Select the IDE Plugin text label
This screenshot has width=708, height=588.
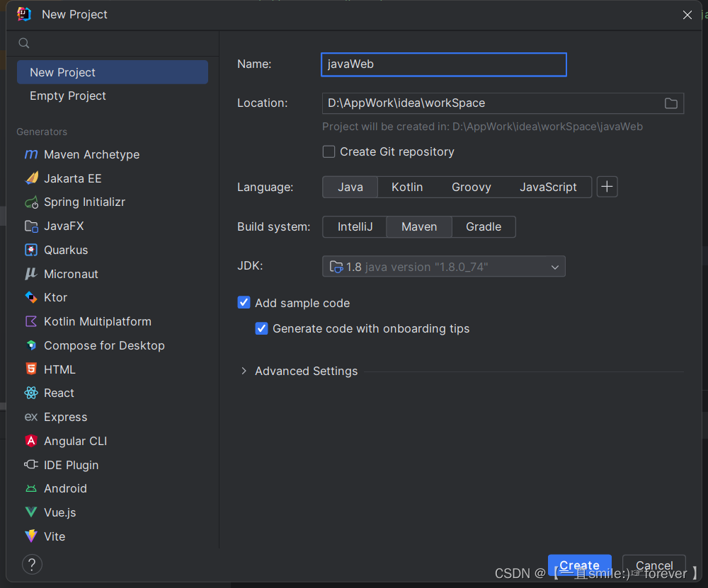71,465
